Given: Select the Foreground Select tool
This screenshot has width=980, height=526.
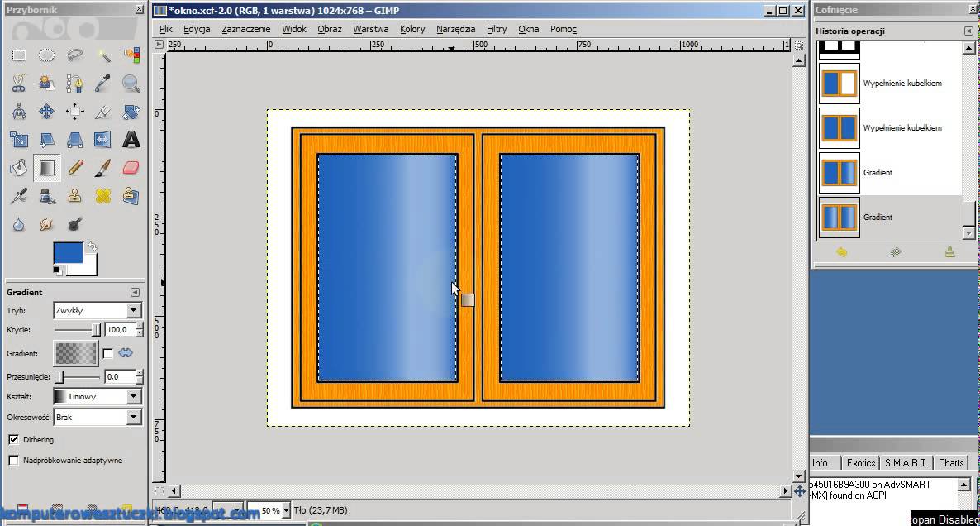Looking at the screenshot, I should [47, 84].
